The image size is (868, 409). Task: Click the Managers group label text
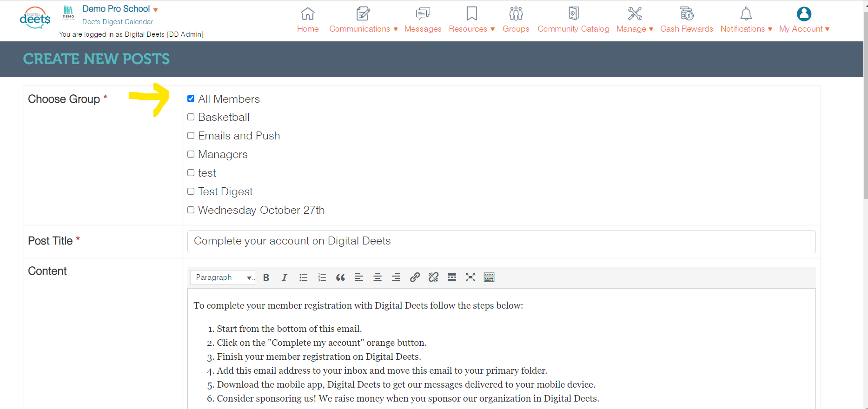pos(223,155)
